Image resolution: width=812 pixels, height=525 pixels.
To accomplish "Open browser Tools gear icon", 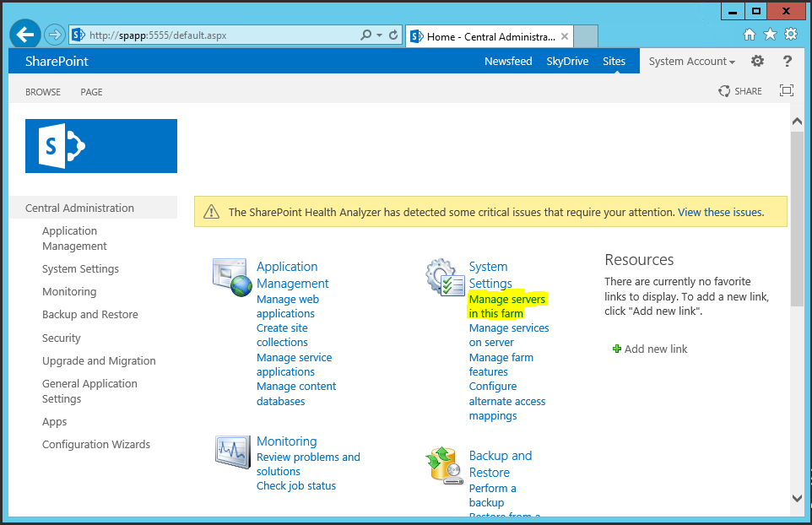I will pos(791,34).
